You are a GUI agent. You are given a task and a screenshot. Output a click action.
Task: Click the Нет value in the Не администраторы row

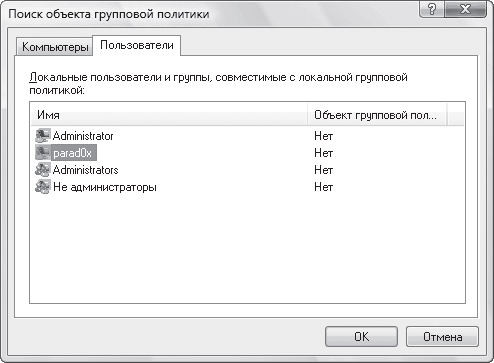point(323,187)
